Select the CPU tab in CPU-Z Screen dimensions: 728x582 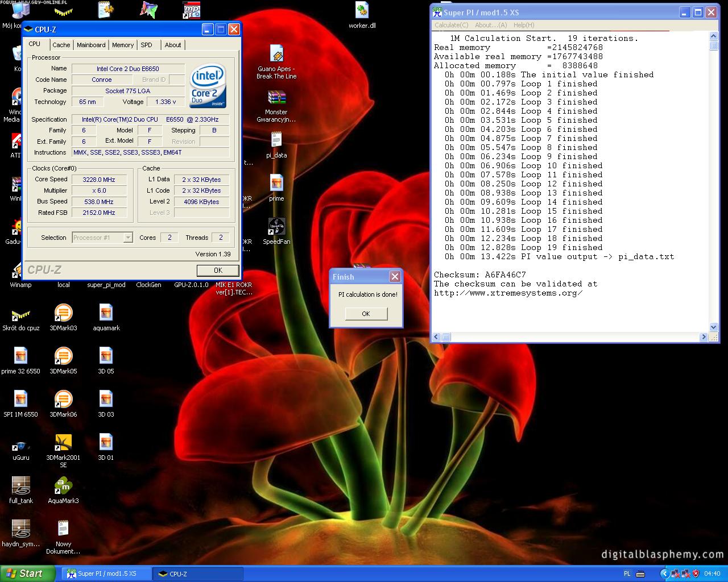tap(35, 44)
